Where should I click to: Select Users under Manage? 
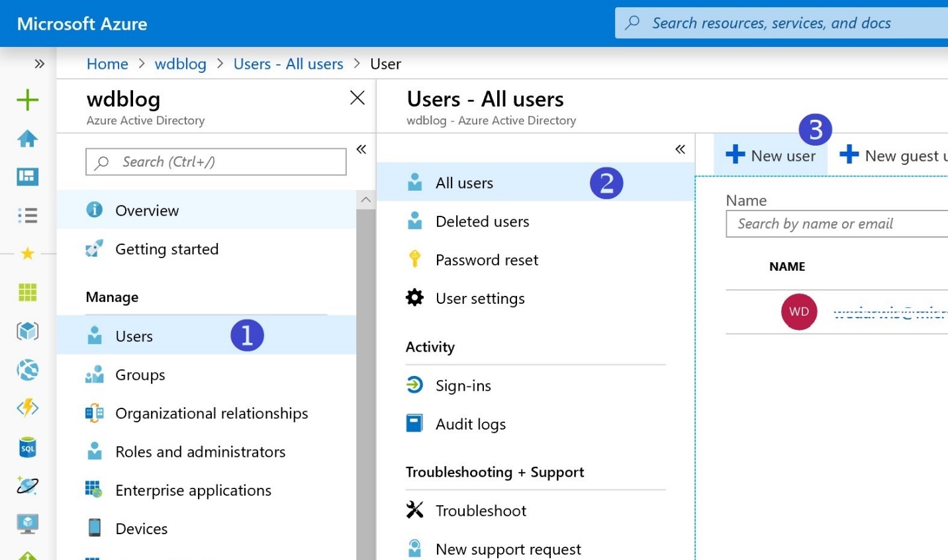(207, 336)
